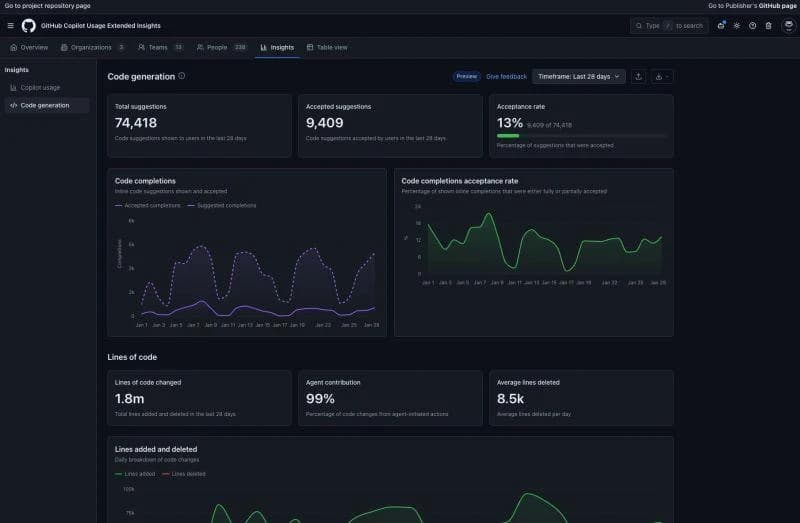800x523 pixels.
Task: Click the Copilot usage graph icon in sidebar
Action: (x=13, y=88)
